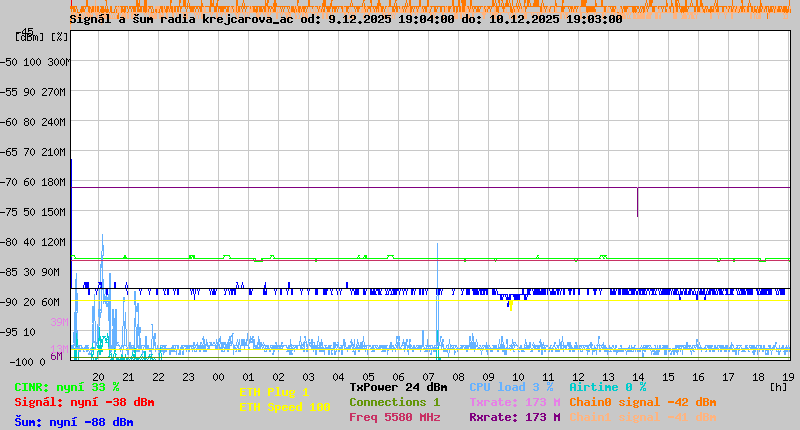The width and height of the screenshot is (800, 430).
Task: Click hour '14' on the time axis
Action: click(x=638, y=377)
